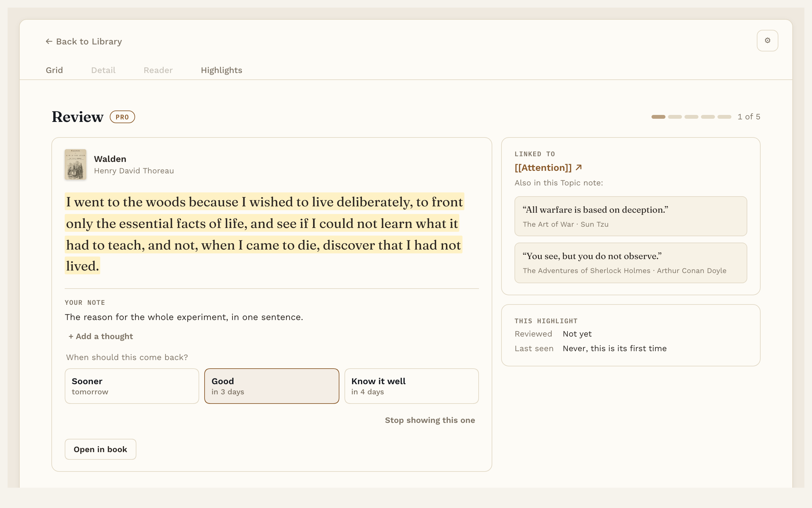
Task: Click the Reviewed "Not yet" value
Action: 577,334
